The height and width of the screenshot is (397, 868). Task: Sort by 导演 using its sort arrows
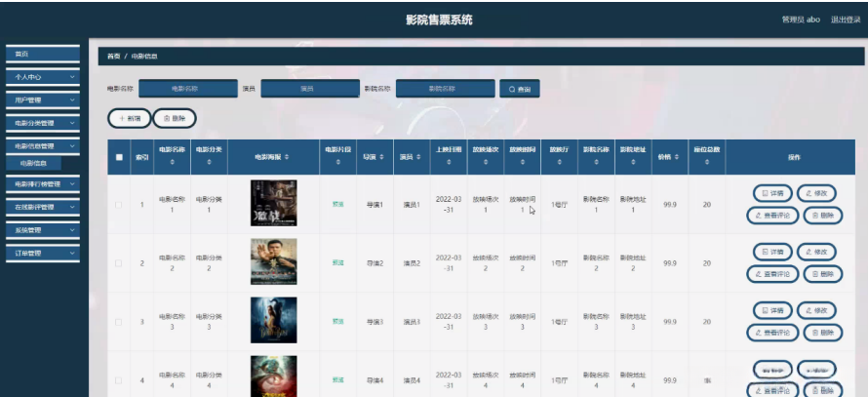tap(381, 157)
